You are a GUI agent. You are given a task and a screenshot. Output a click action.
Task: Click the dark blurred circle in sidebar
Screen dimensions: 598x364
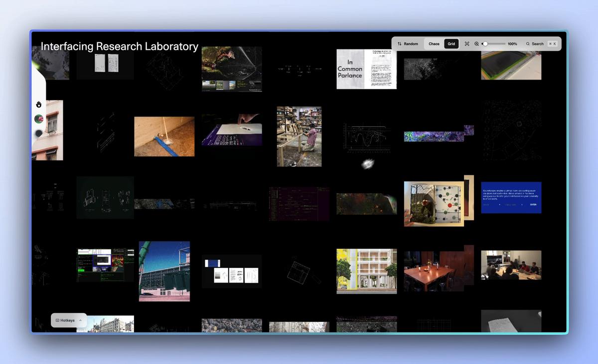click(x=39, y=133)
